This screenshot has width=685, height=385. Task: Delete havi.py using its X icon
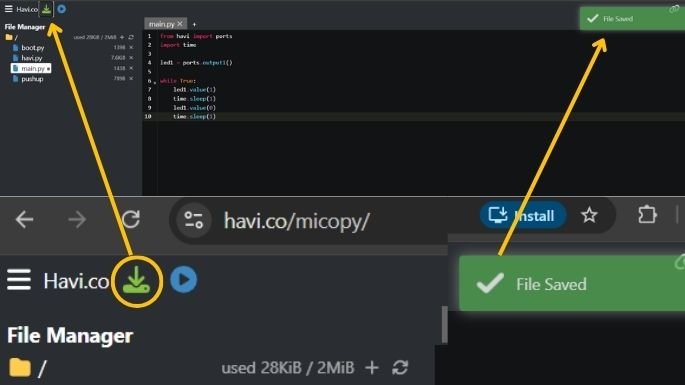pyautogui.click(x=131, y=58)
